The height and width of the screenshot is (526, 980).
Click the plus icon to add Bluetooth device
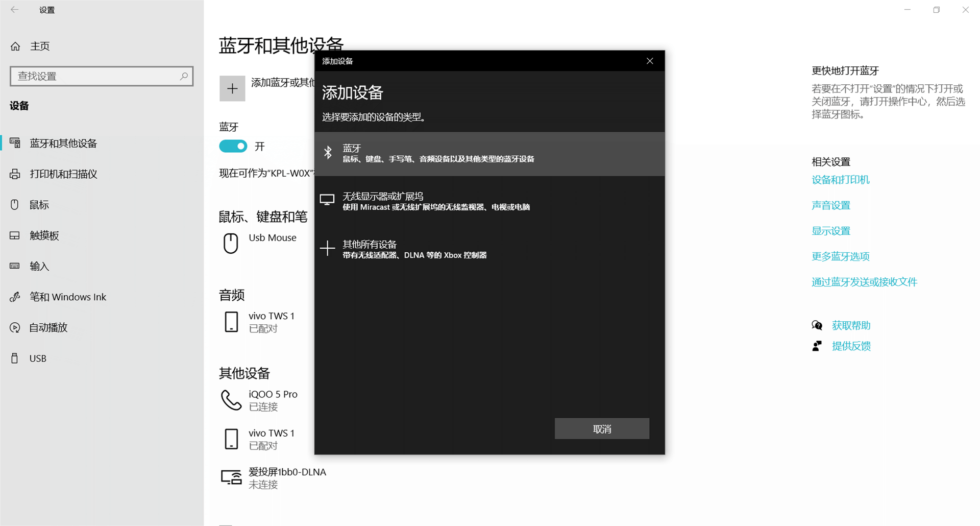point(232,88)
